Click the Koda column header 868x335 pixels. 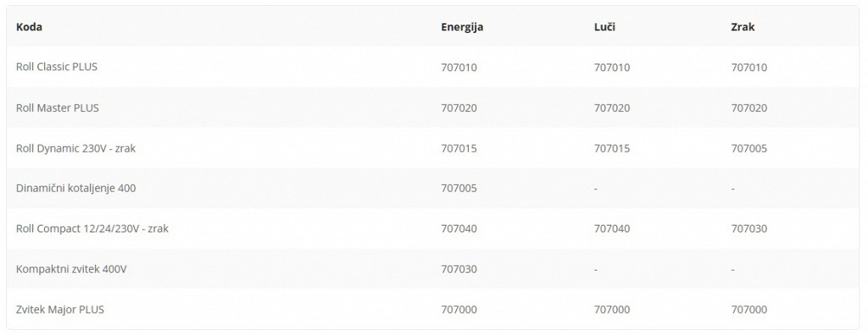(x=29, y=26)
